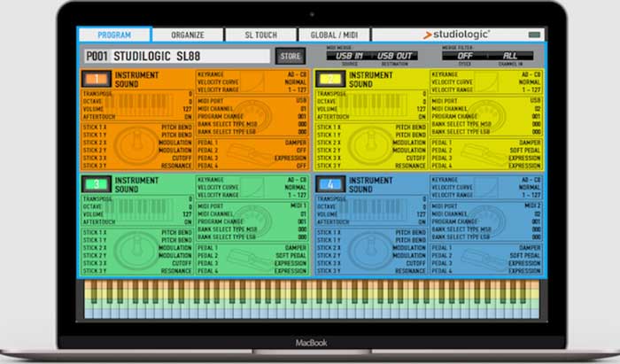Select zone 4 blue number button
Image resolution: width=620 pixels, height=364 pixels.
click(x=330, y=184)
